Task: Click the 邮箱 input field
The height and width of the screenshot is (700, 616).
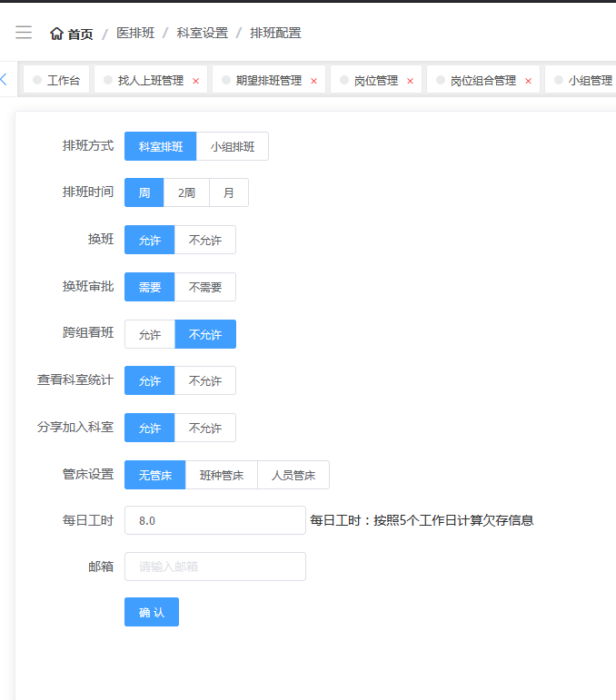Action: pyautogui.click(x=215, y=567)
